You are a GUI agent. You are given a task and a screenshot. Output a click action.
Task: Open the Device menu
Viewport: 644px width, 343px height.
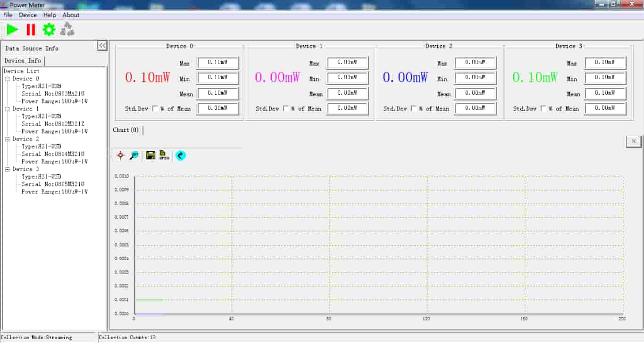(27, 15)
